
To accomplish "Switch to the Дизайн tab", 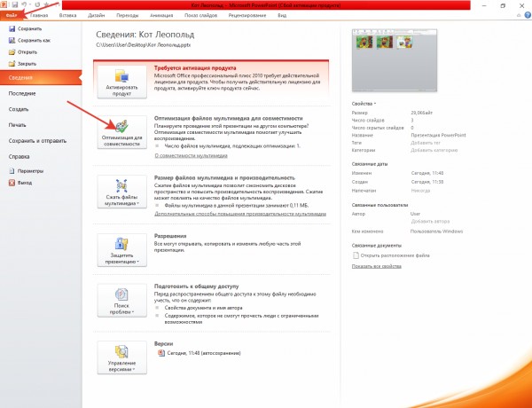I will click(97, 15).
